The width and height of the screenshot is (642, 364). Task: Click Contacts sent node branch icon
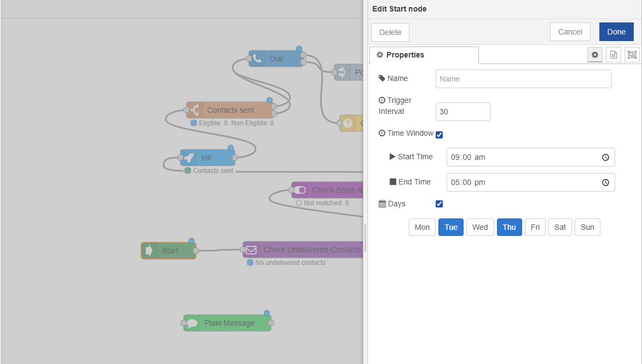[194, 110]
